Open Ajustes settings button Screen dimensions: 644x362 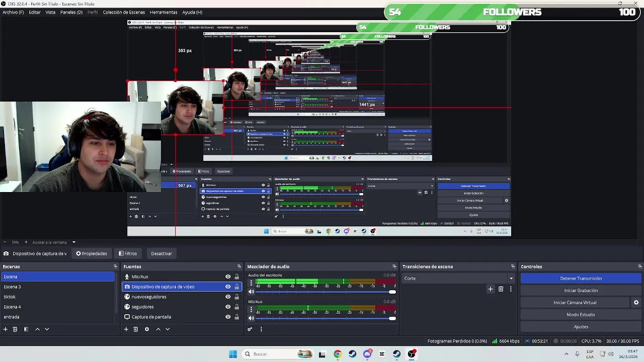click(x=581, y=327)
